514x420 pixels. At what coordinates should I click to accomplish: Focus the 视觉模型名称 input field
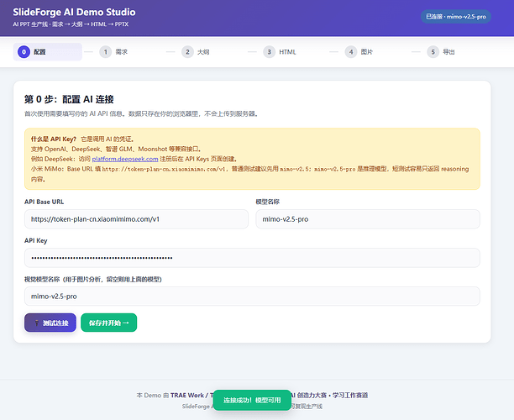(x=252, y=296)
